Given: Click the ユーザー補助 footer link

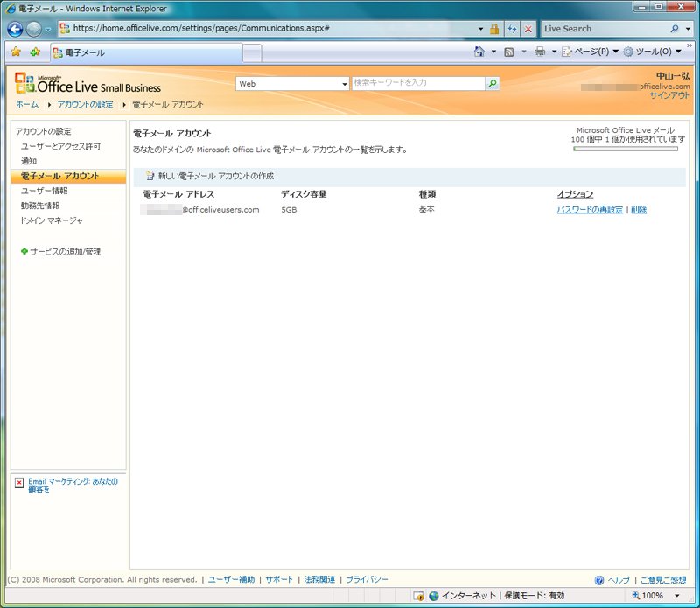Looking at the screenshot, I should pos(231,579).
